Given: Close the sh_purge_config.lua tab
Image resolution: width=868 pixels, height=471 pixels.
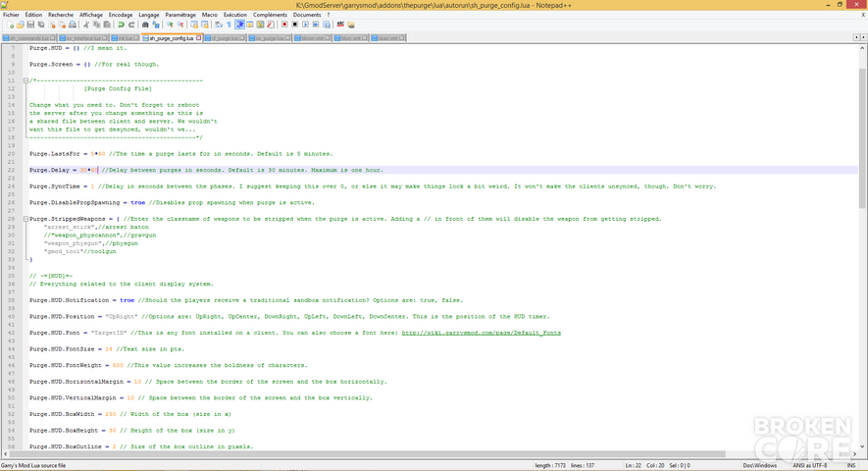Looking at the screenshot, I should point(199,38).
